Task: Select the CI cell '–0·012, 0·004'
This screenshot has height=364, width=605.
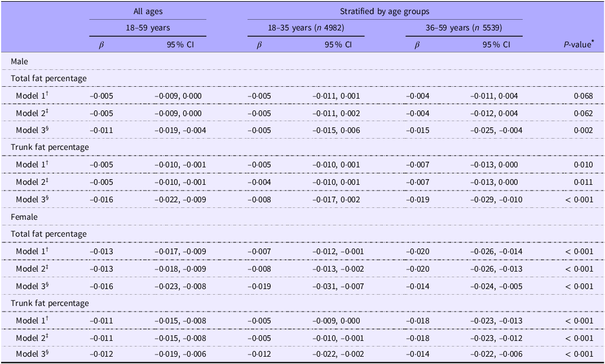Action: (x=494, y=113)
